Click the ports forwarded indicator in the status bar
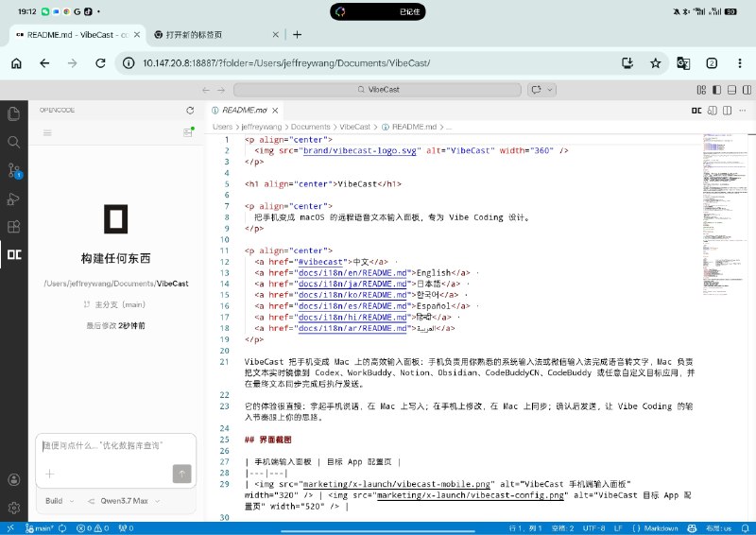The height and width of the screenshot is (535, 756). (126, 528)
